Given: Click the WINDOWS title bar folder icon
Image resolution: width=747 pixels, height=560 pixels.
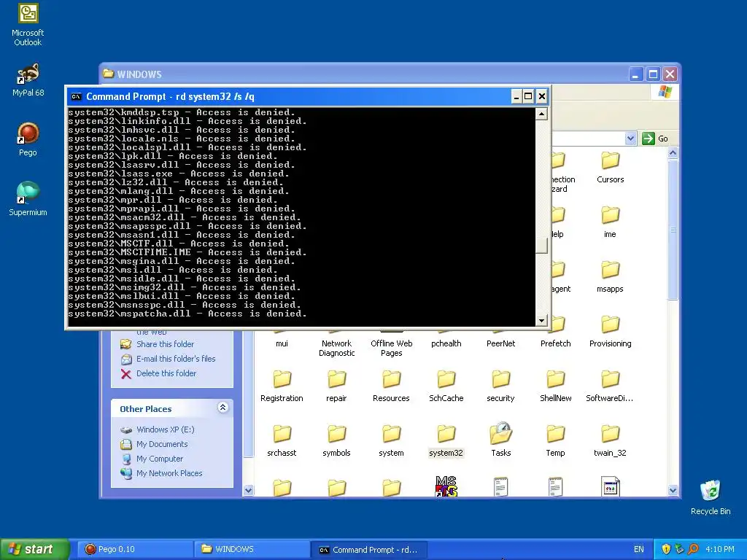Looking at the screenshot, I should click(109, 74).
